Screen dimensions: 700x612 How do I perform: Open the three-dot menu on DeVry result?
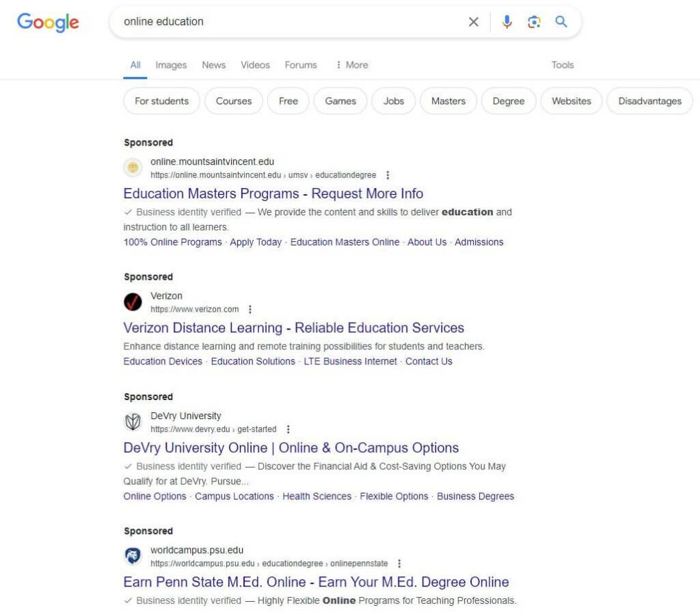point(288,429)
